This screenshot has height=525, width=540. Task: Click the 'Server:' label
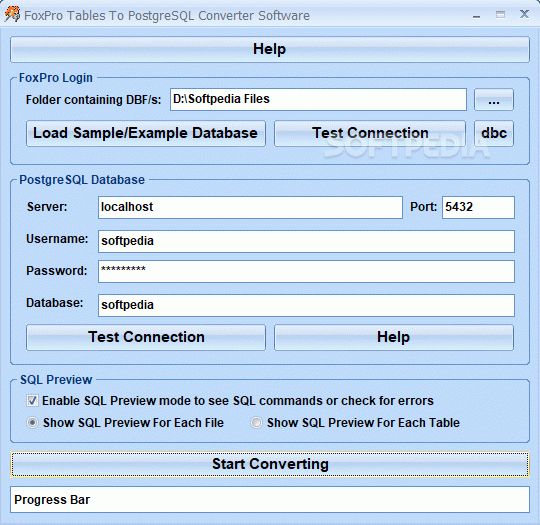(47, 207)
